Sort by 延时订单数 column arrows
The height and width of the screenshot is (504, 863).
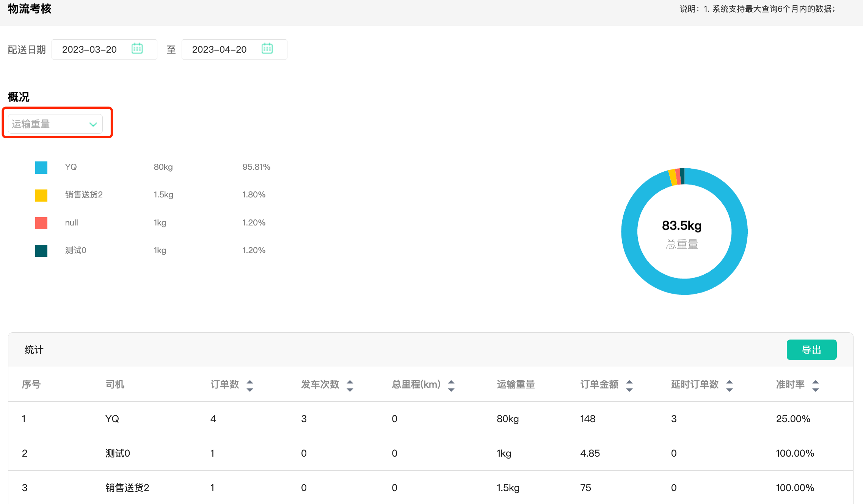729,385
